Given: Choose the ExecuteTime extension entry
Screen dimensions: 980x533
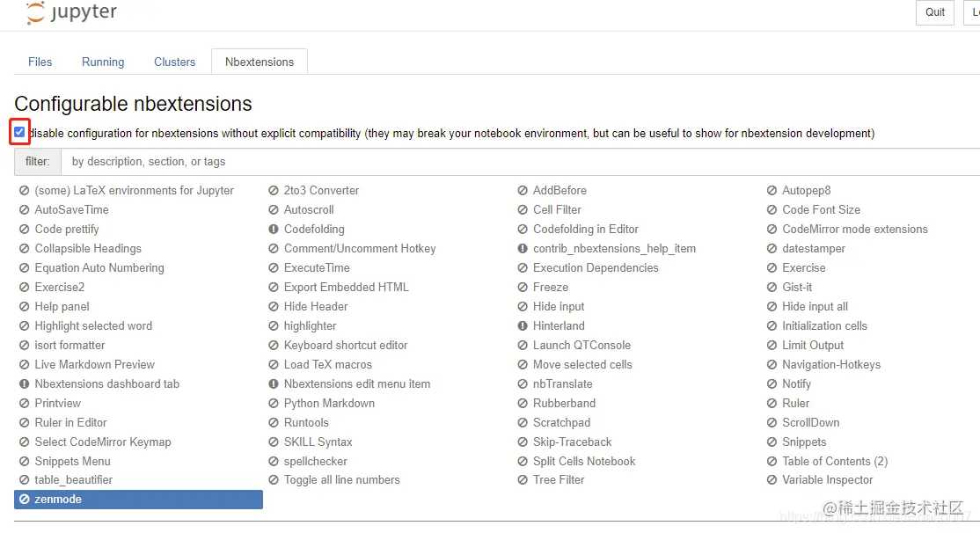Looking at the screenshot, I should tap(317, 268).
